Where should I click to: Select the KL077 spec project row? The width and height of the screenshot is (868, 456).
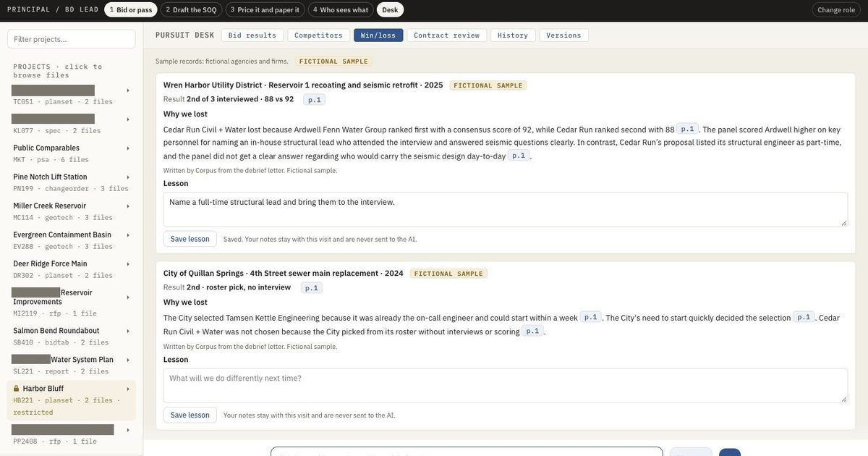point(72,124)
